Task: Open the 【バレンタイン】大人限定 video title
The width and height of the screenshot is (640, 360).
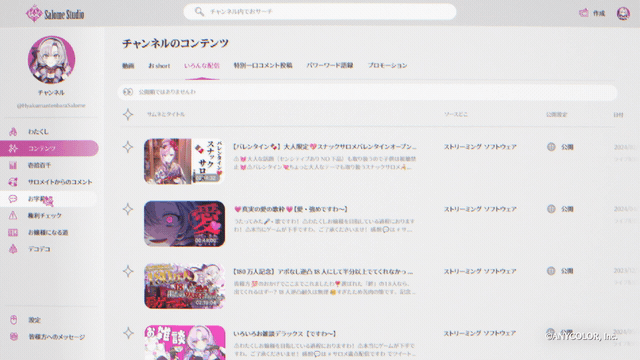Action: (325, 147)
